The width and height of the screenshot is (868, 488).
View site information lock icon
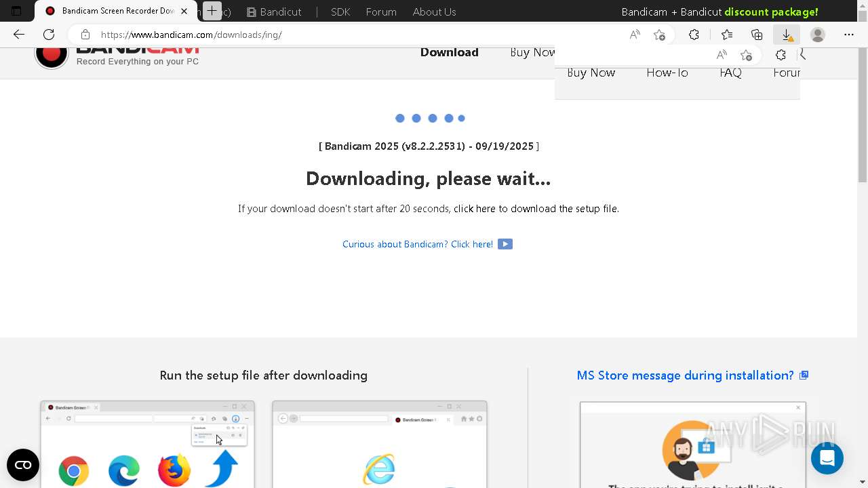click(x=85, y=35)
